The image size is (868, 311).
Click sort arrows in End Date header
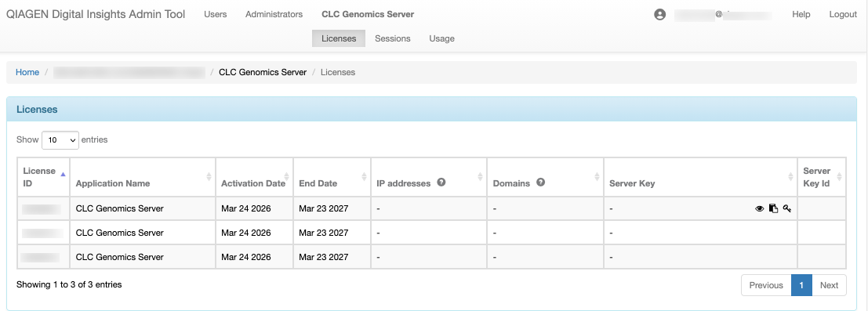point(364,177)
